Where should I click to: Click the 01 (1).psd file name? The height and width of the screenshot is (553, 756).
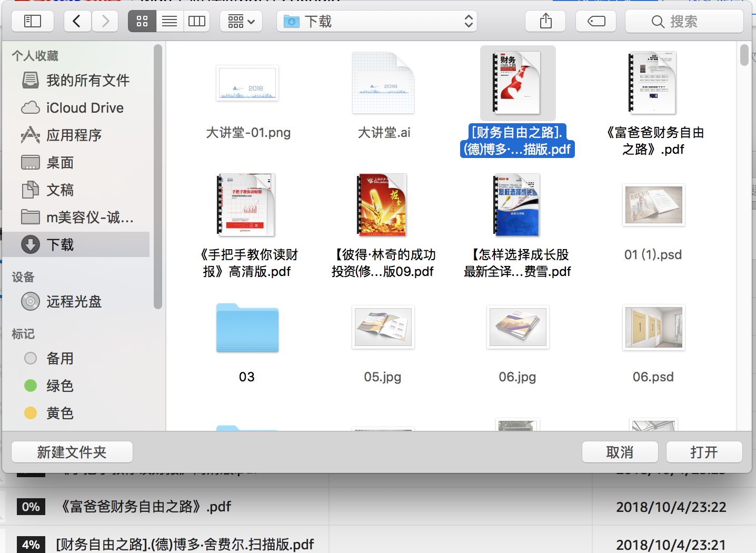tap(653, 254)
